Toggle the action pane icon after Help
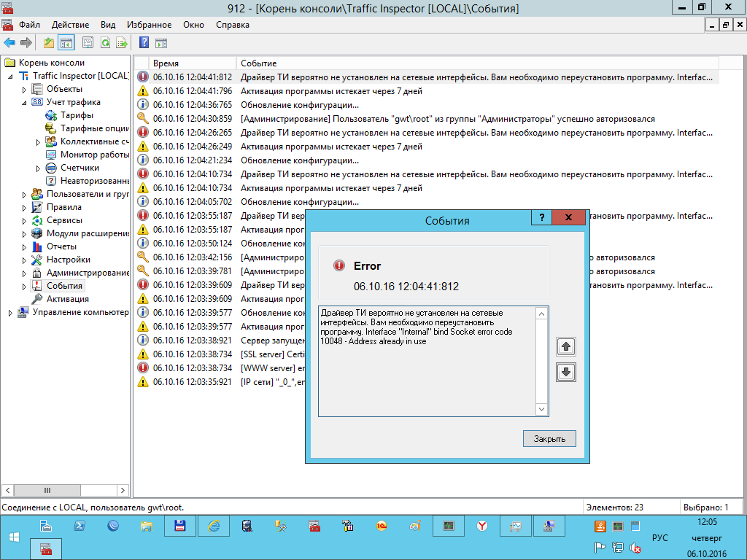747x560 pixels. click(161, 43)
